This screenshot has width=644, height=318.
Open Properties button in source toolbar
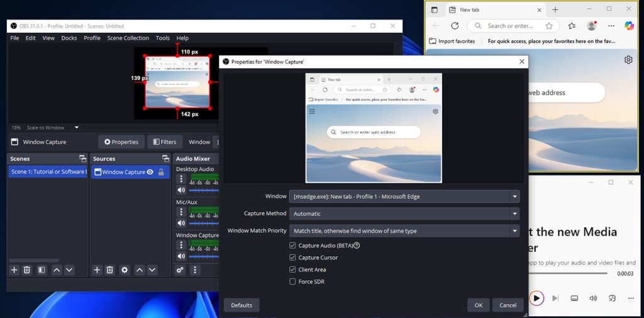(x=121, y=142)
